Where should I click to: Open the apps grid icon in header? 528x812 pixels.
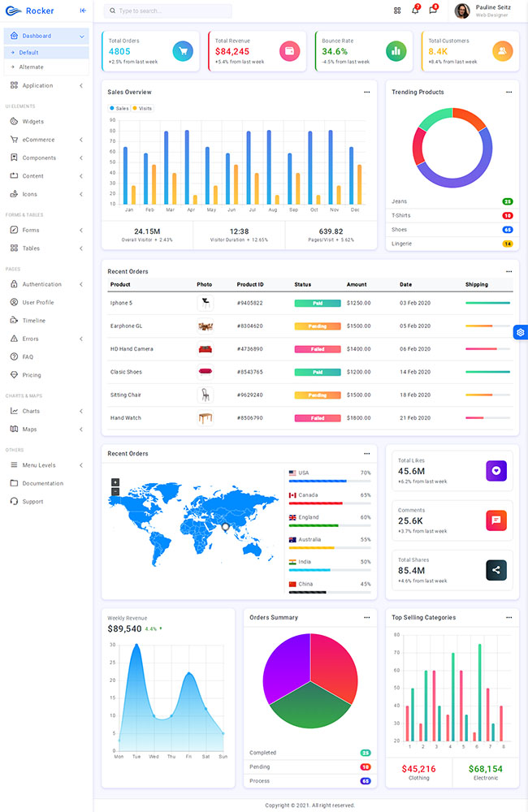(x=397, y=11)
